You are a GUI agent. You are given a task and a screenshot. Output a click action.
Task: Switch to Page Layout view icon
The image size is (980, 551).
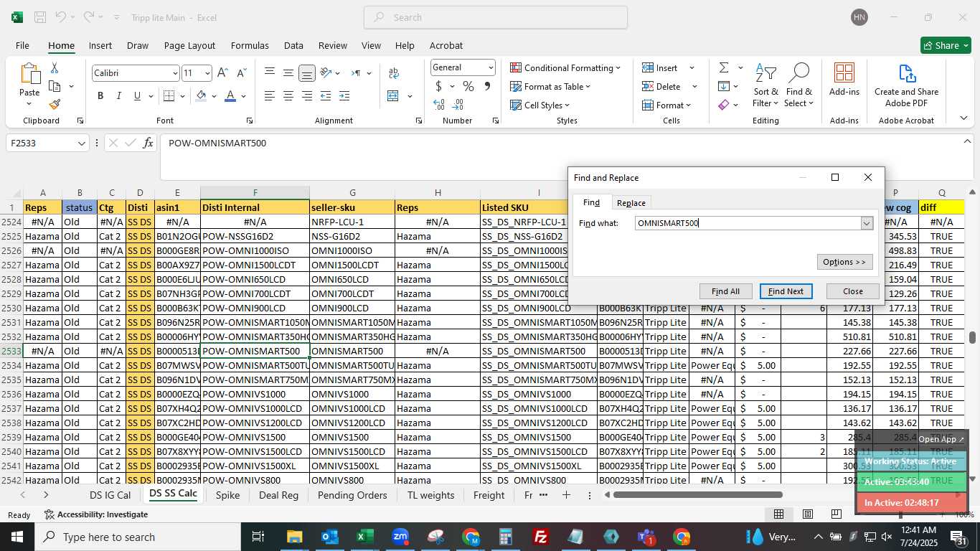pyautogui.click(x=808, y=514)
